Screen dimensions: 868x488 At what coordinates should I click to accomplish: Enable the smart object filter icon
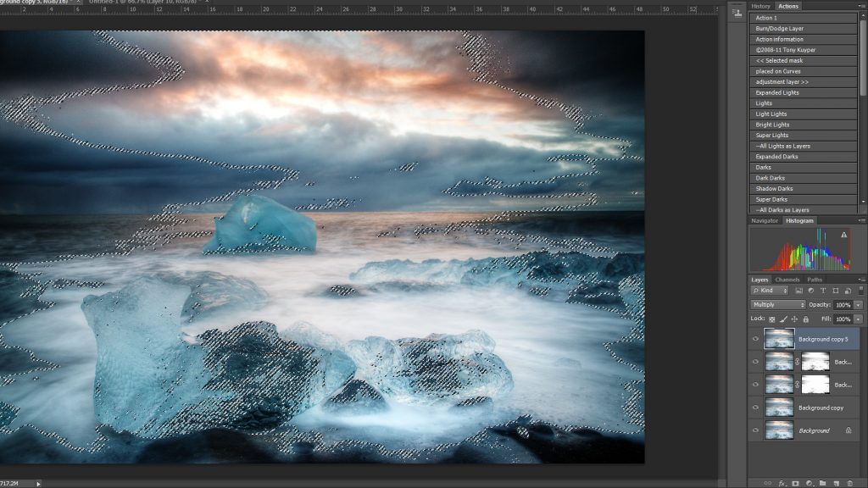[x=848, y=291]
